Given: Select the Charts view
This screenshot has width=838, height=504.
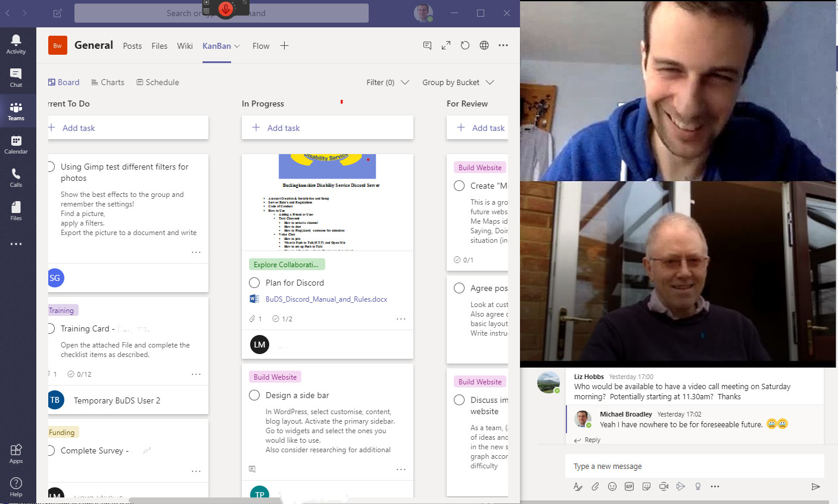Looking at the screenshot, I should click(108, 82).
